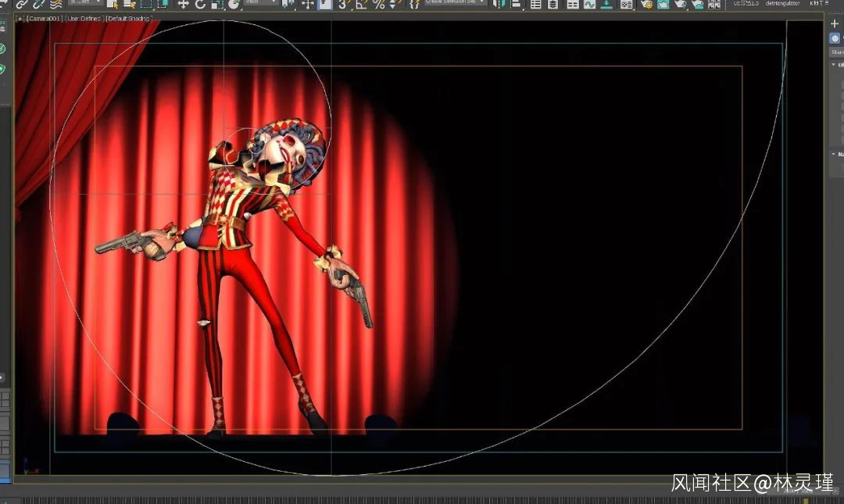This screenshot has width=844, height=504.
Task: Open the Create Selection Set dropdown
Action: tap(454, 3)
